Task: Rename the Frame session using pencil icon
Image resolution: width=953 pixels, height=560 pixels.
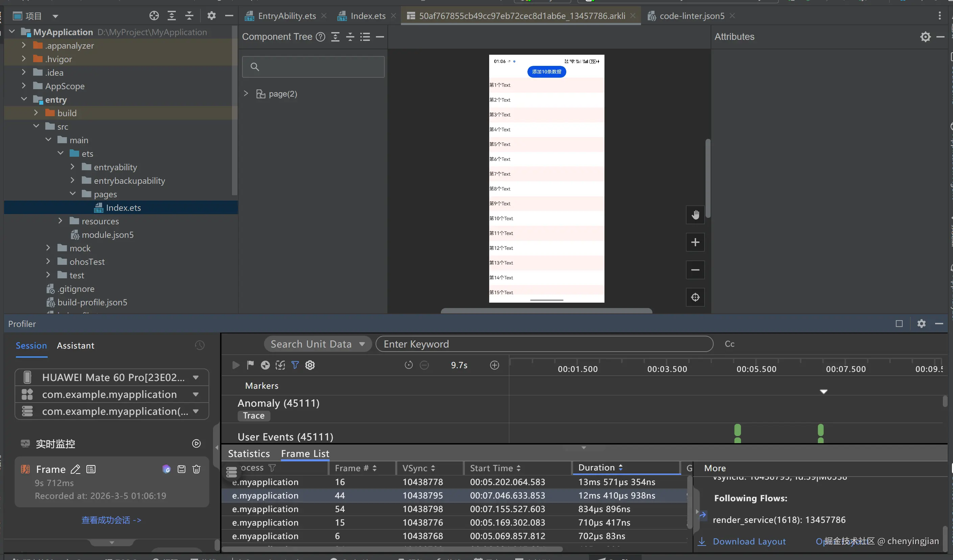Action: [76, 469]
